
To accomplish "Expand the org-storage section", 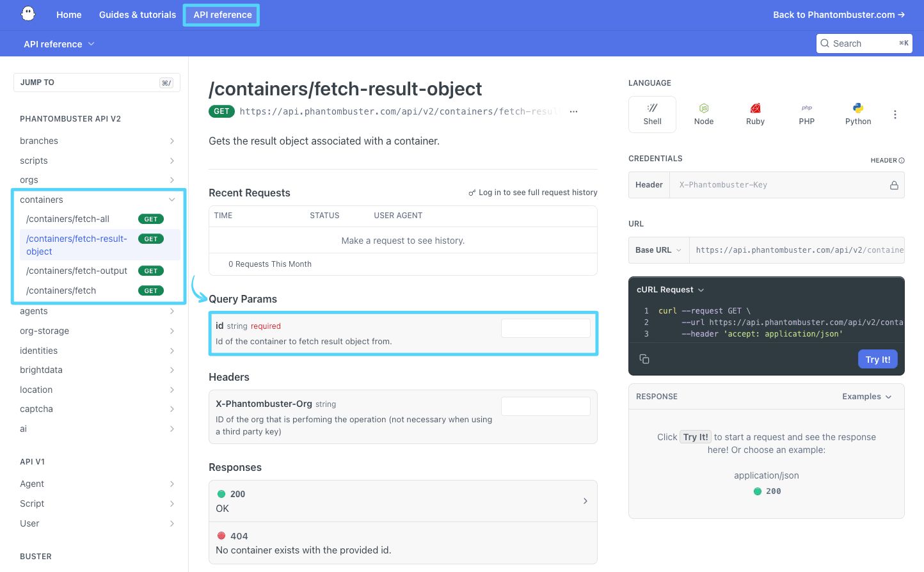I will (x=172, y=331).
